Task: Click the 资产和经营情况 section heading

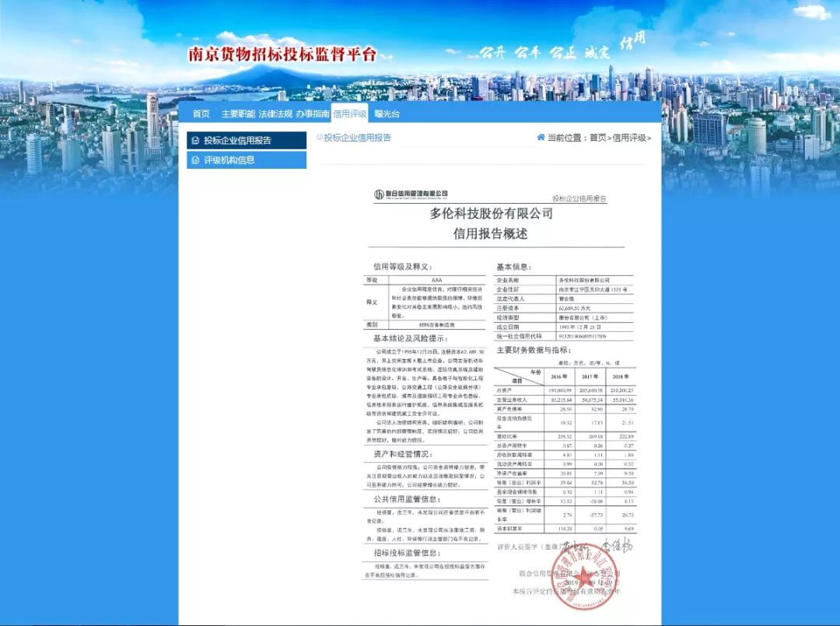Action: click(x=403, y=454)
